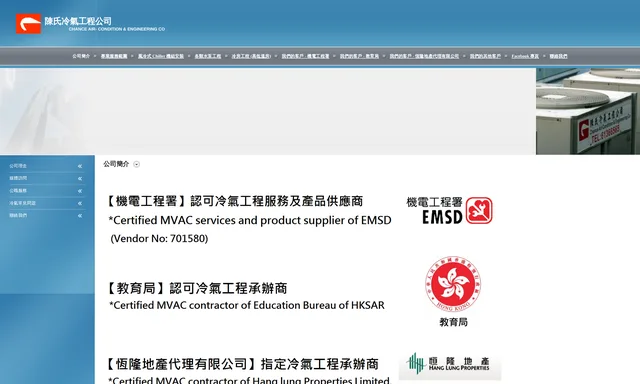Click the EMSD 機電工程署 logo

click(x=449, y=210)
